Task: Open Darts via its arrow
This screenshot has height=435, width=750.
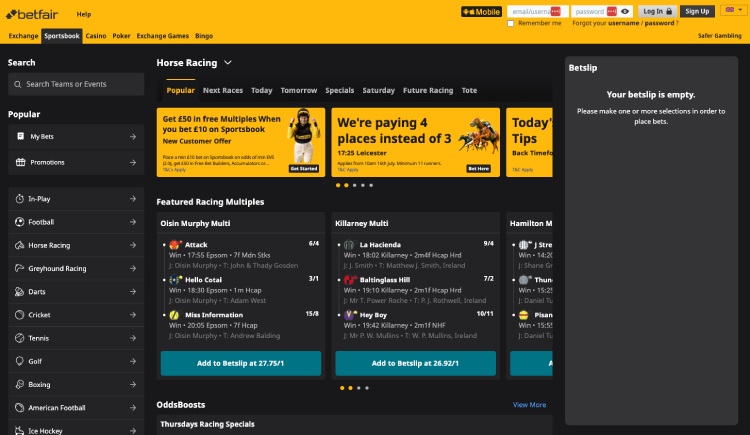Action: click(x=133, y=291)
